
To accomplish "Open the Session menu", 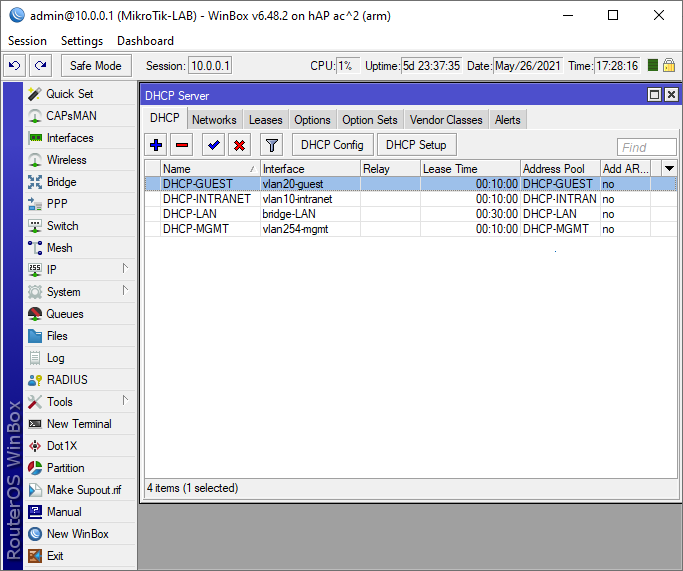I will point(27,41).
